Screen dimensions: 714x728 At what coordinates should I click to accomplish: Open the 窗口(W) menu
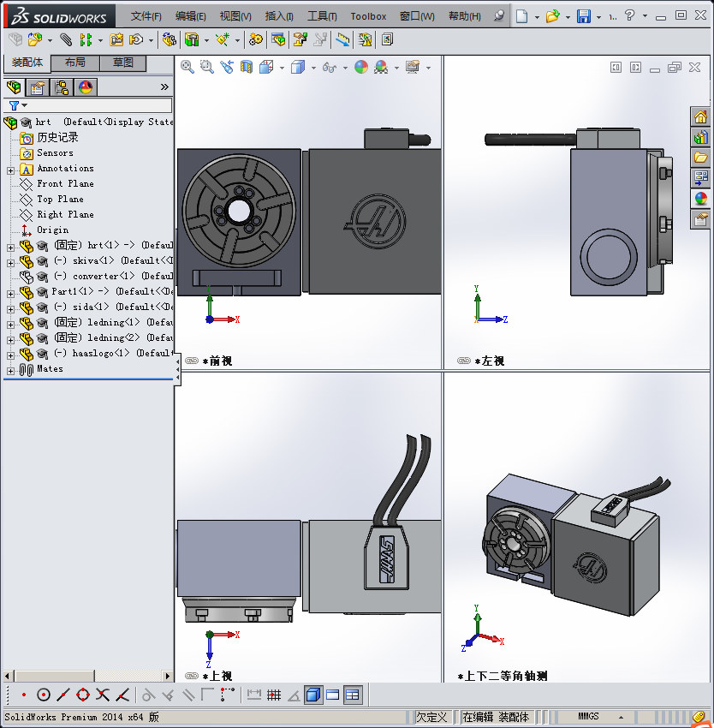[x=417, y=16]
